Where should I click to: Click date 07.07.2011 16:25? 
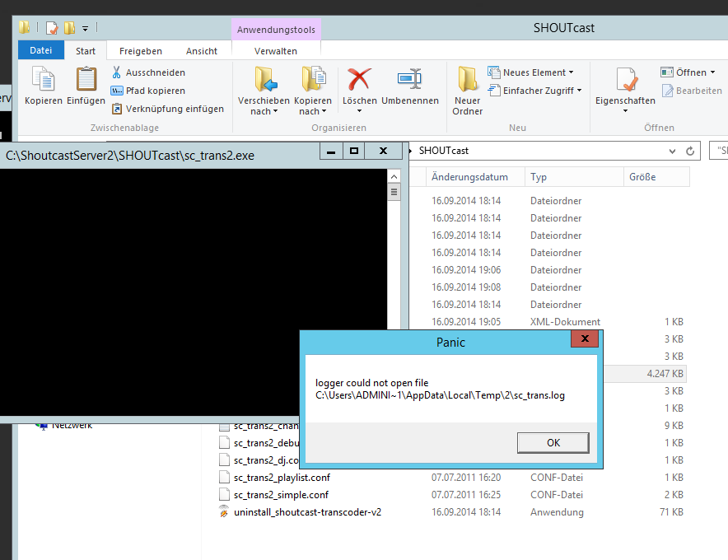coord(466,495)
